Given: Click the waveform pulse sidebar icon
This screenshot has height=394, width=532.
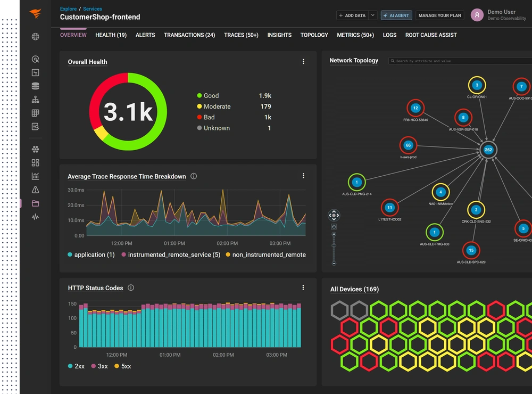Looking at the screenshot, I should click(35, 217).
